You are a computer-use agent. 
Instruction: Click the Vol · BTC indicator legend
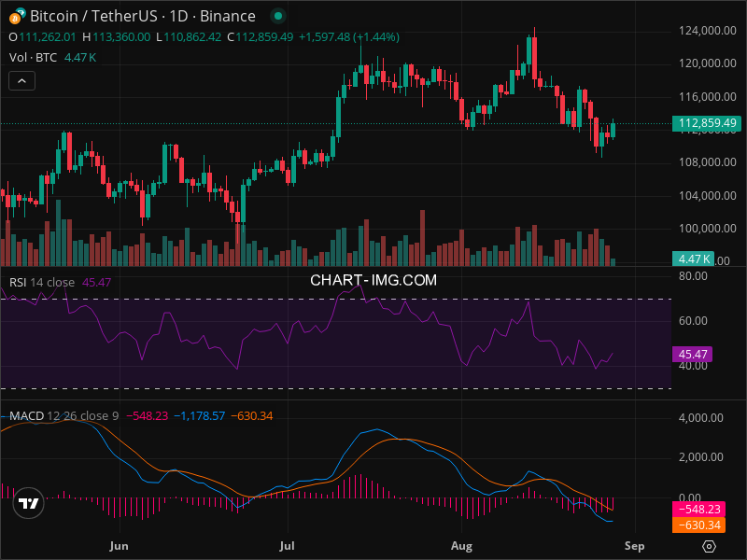click(34, 58)
